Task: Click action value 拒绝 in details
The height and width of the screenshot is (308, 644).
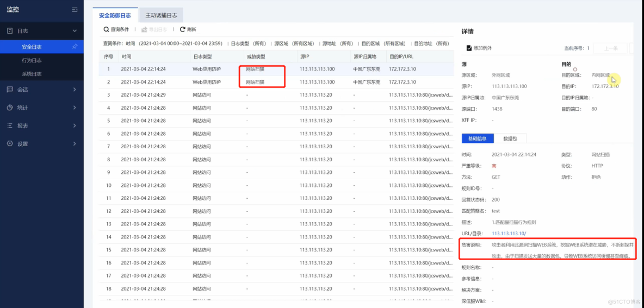Action: click(x=596, y=177)
